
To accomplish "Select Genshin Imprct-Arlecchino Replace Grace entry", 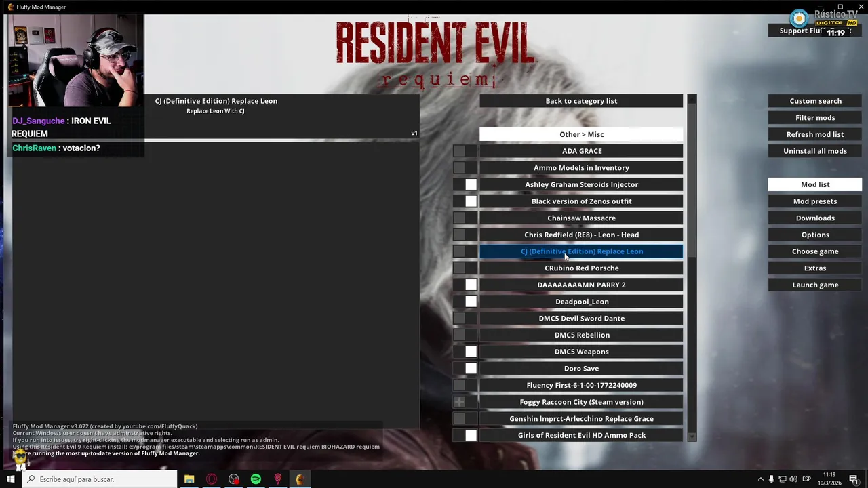I will click(581, 419).
